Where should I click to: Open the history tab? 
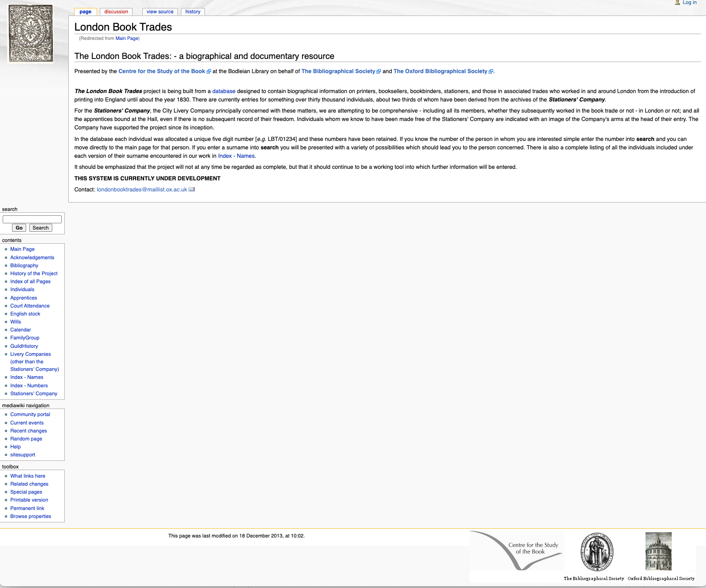click(x=193, y=12)
